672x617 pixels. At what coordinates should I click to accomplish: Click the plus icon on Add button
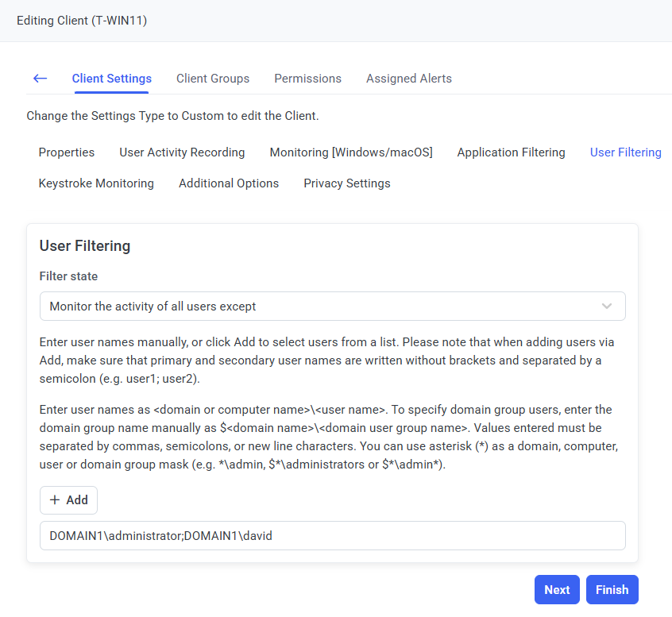(x=55, y=500)
